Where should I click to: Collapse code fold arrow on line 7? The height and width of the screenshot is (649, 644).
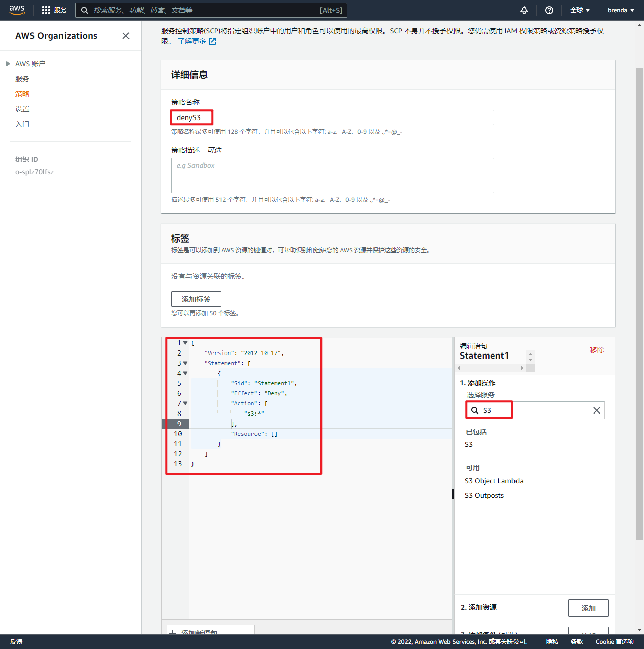(185, 403)
